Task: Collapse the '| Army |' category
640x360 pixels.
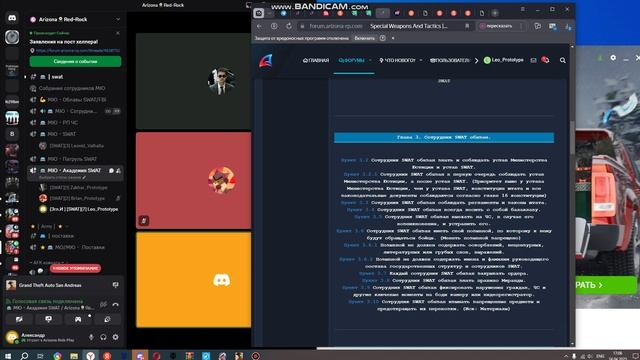Action: tap(49, 226)
